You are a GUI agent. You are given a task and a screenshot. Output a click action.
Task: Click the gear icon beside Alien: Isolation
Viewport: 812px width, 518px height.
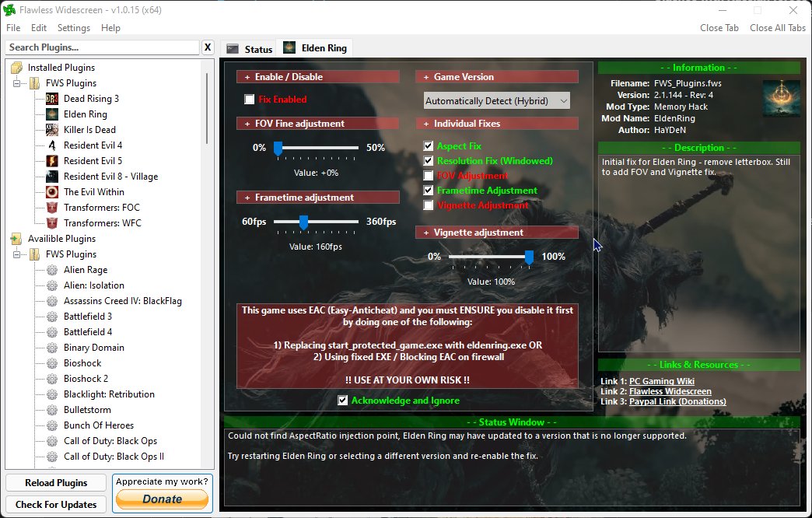[52, 285]
